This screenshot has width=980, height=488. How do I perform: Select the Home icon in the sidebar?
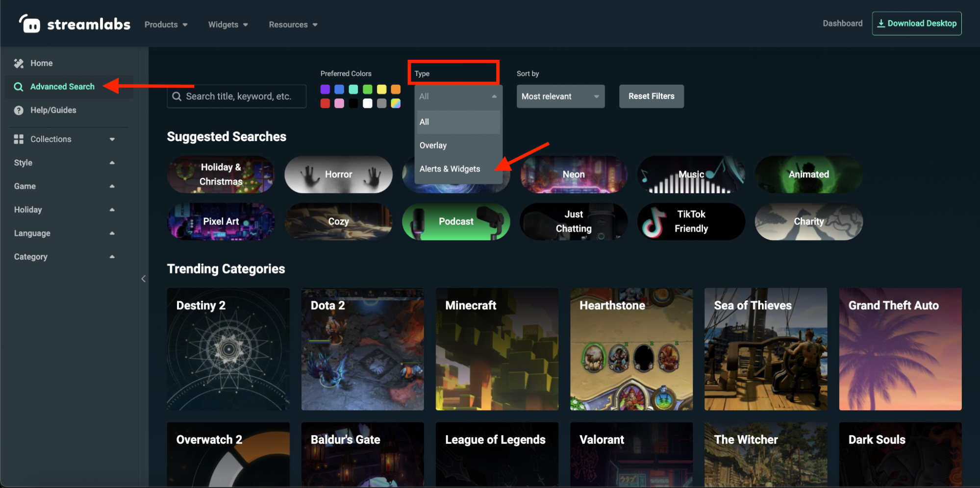[18, 63]
